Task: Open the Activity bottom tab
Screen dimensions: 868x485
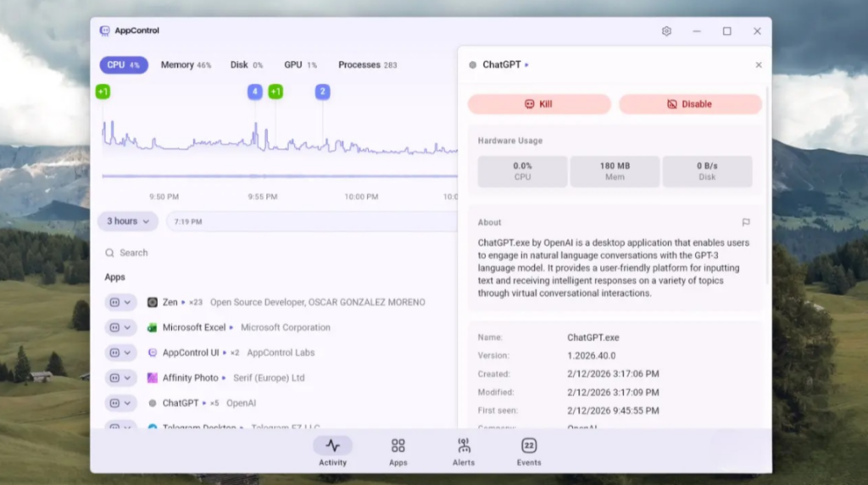Action: pyautogui.click(x=332, y=452)
